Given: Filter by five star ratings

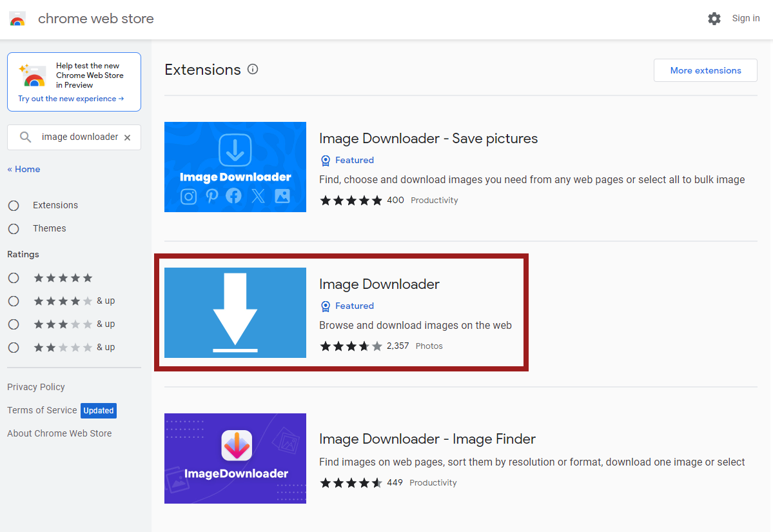Looking at the screenshot, I should (x=14, y=278).
